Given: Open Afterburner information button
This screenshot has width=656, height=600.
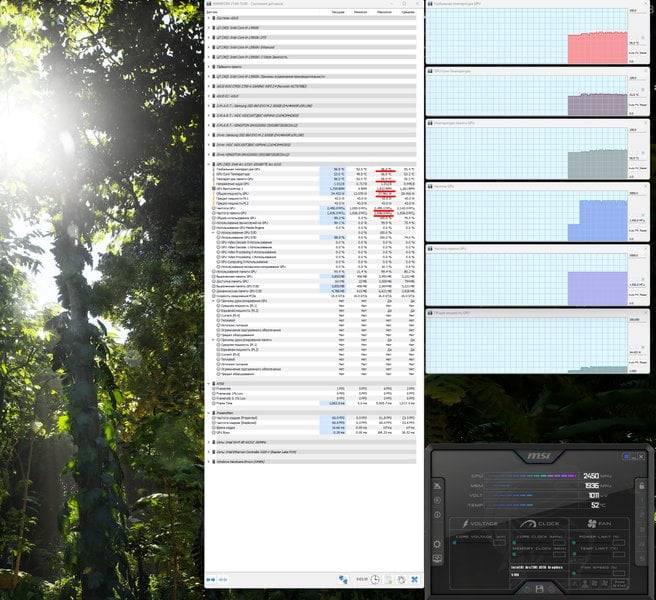Looking at the screenshot, I should pyautogui.click(x=437, y=515).
